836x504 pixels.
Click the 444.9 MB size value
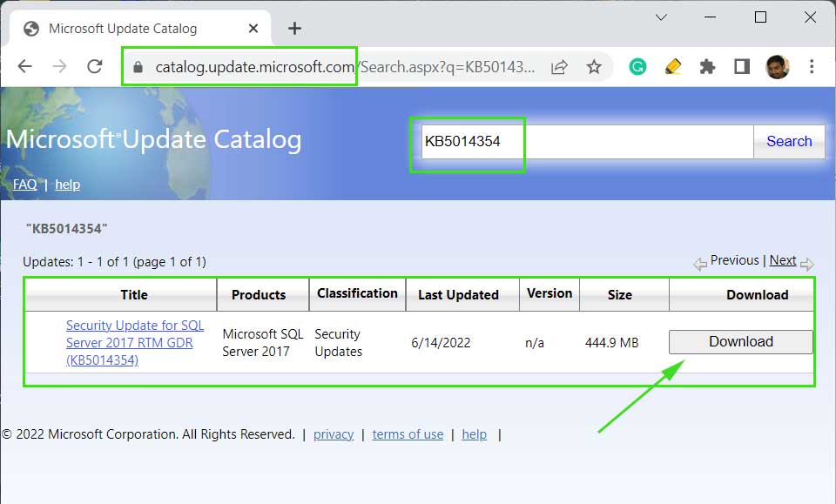[x=611, y=343]
